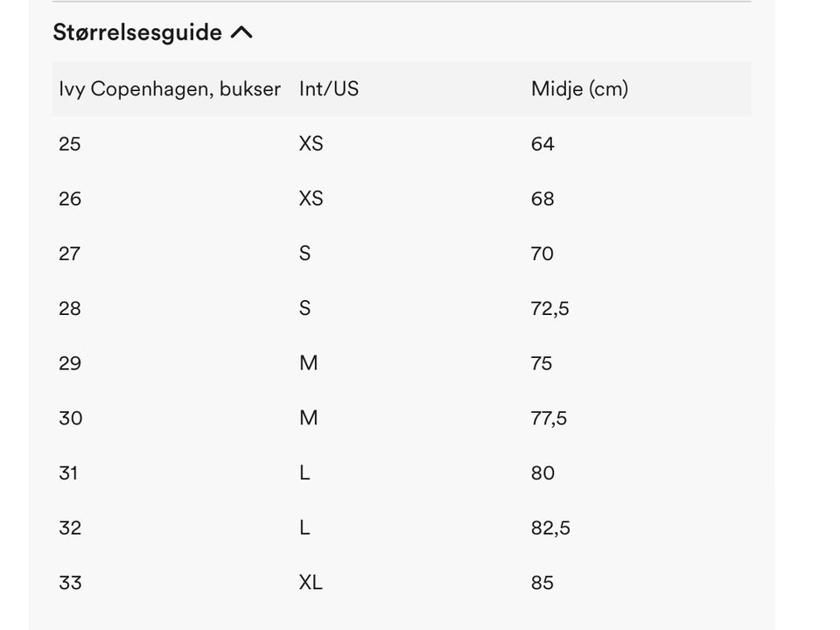This screenshot has width=840, height=630.
Task: Select size 26 row
Action: pos(70,199)
